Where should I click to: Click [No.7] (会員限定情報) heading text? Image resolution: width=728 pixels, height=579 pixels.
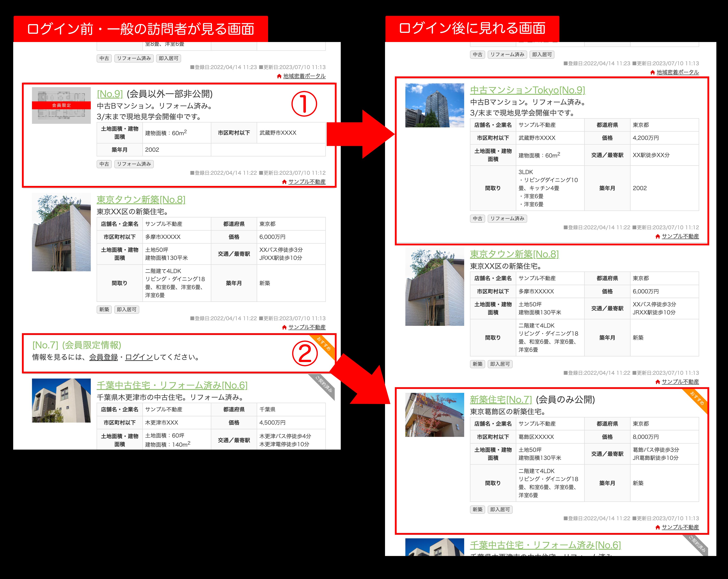click(77, 345)
